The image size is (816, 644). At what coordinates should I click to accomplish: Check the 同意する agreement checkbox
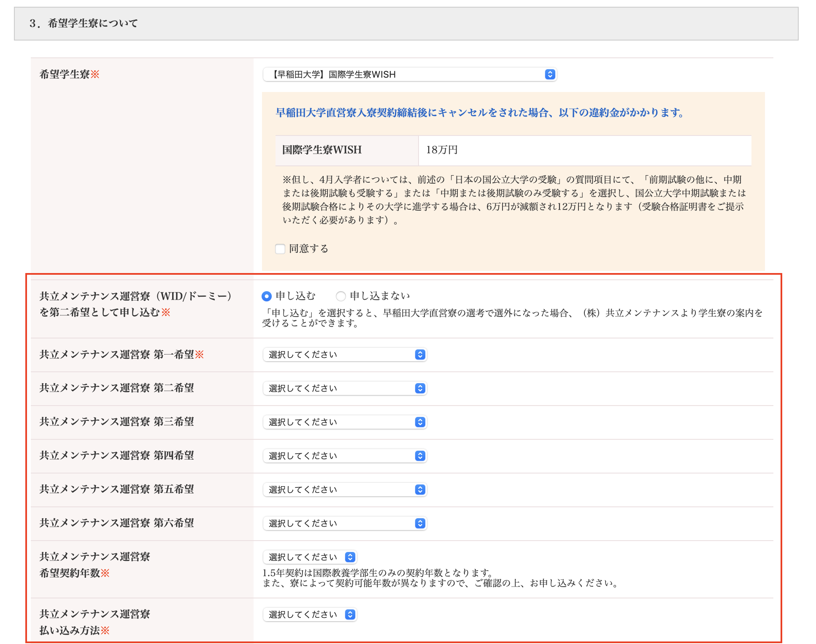tap(280, 249)
